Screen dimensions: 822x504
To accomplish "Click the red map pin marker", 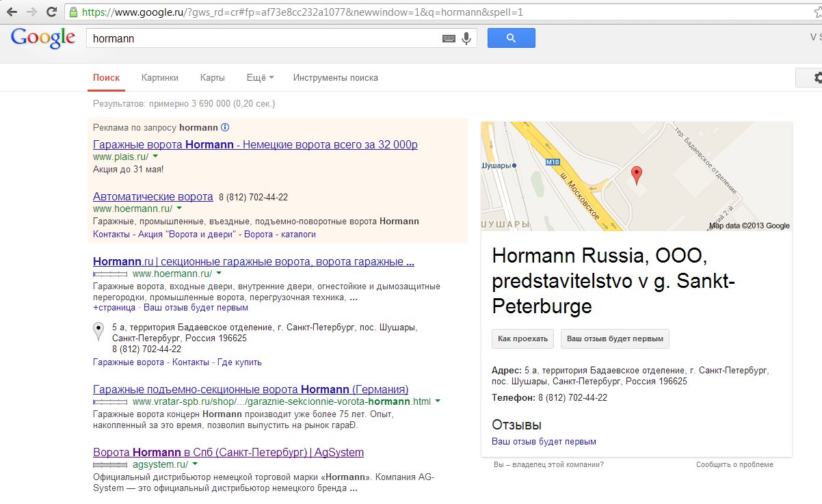I will click(x=636, y=176).
